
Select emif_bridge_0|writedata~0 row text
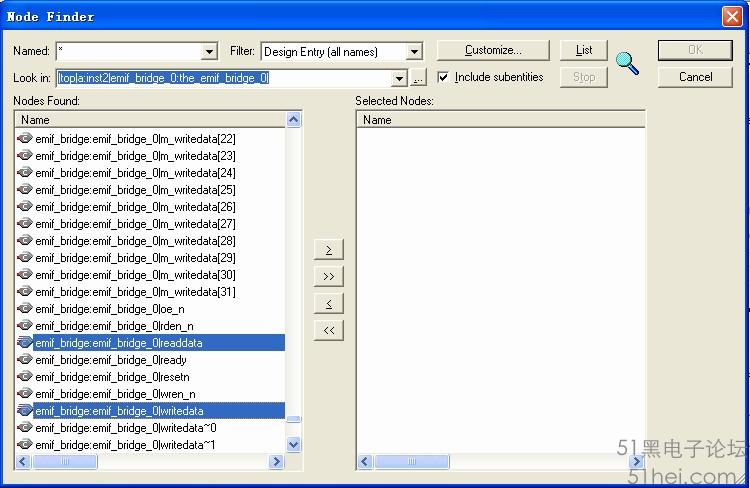(126, 427)
